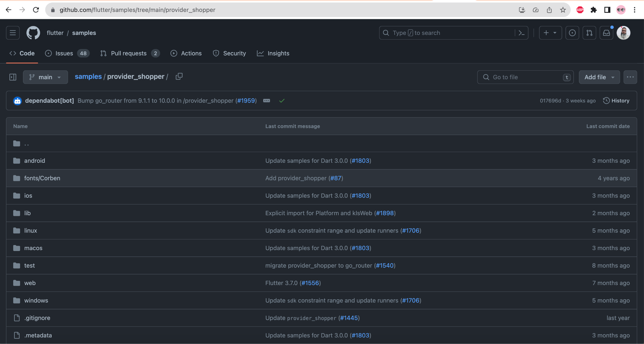Switch to the Insights tab
Viewport: 644px width, 344px height.
coord(273,53)
